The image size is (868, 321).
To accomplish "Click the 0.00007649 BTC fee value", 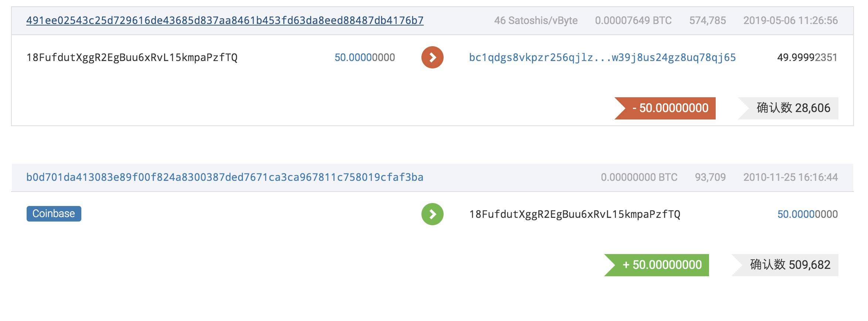I will 633,20.
